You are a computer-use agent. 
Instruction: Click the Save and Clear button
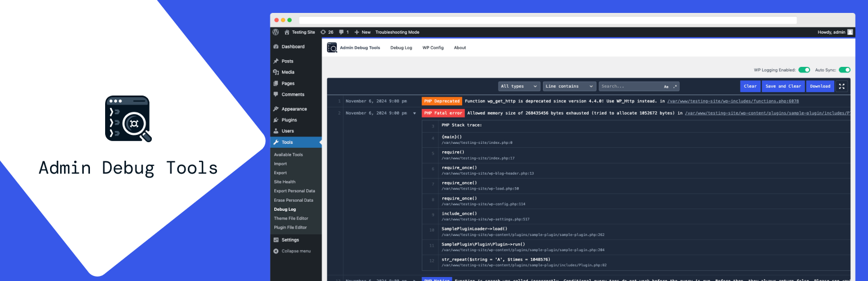(x=783, y=86)
